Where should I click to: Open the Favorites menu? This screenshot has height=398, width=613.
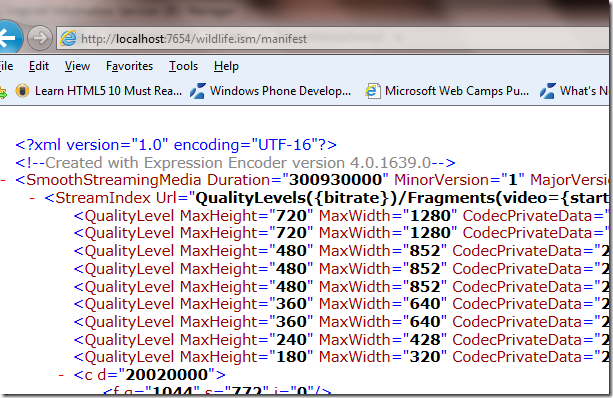click(129, 66)
